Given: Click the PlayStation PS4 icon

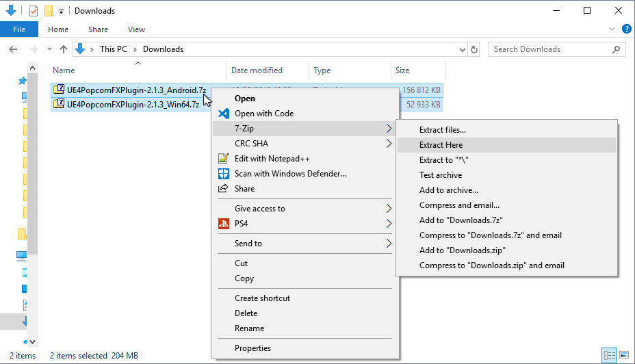Looking at the screenshot, I should [x=224, y=224].
